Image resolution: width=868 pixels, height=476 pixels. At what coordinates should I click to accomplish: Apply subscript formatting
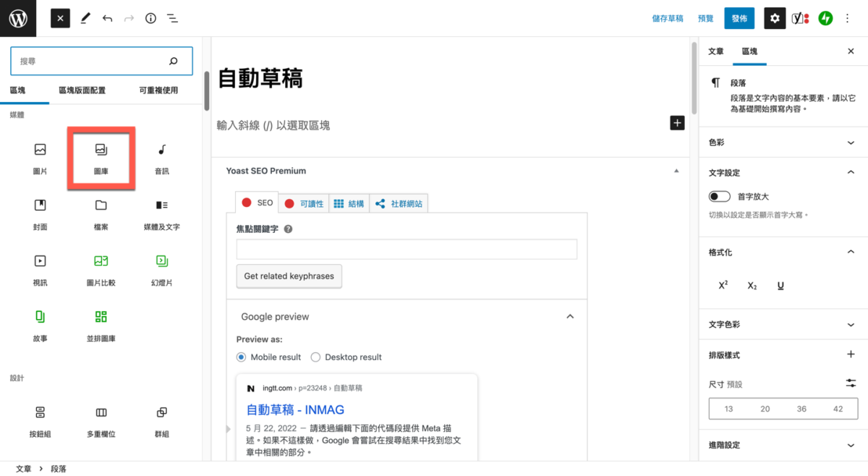pyautogui.click(x=752, y=286)
